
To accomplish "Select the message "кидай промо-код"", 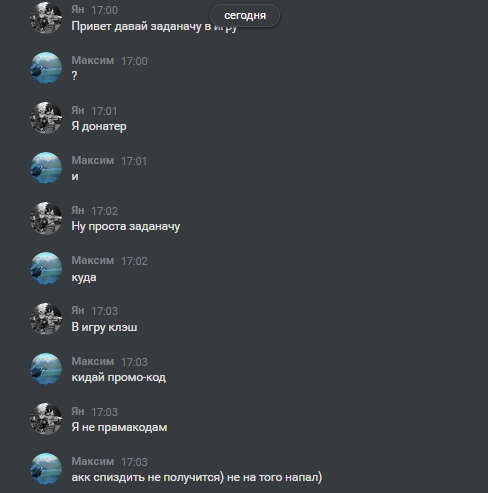I will coord(118,377).
